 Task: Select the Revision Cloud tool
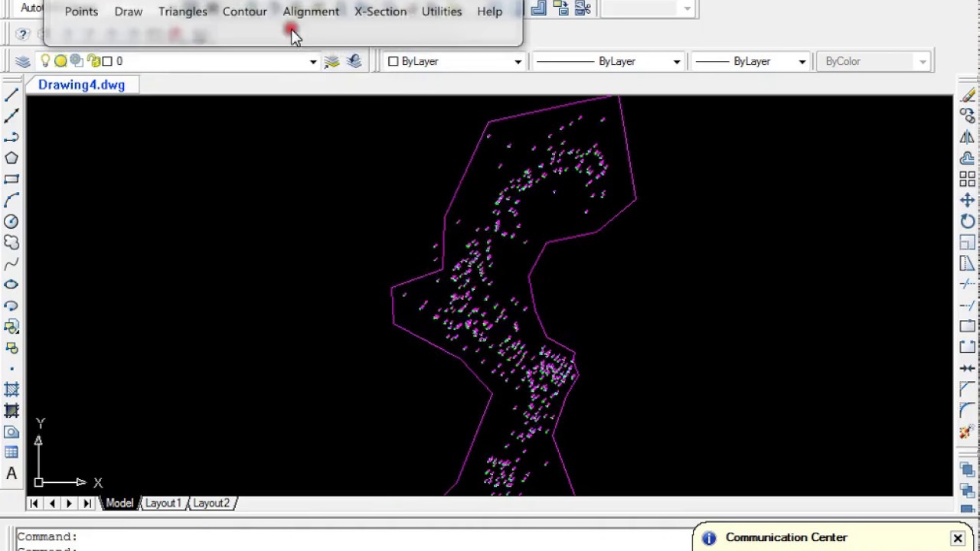[11, 243]
